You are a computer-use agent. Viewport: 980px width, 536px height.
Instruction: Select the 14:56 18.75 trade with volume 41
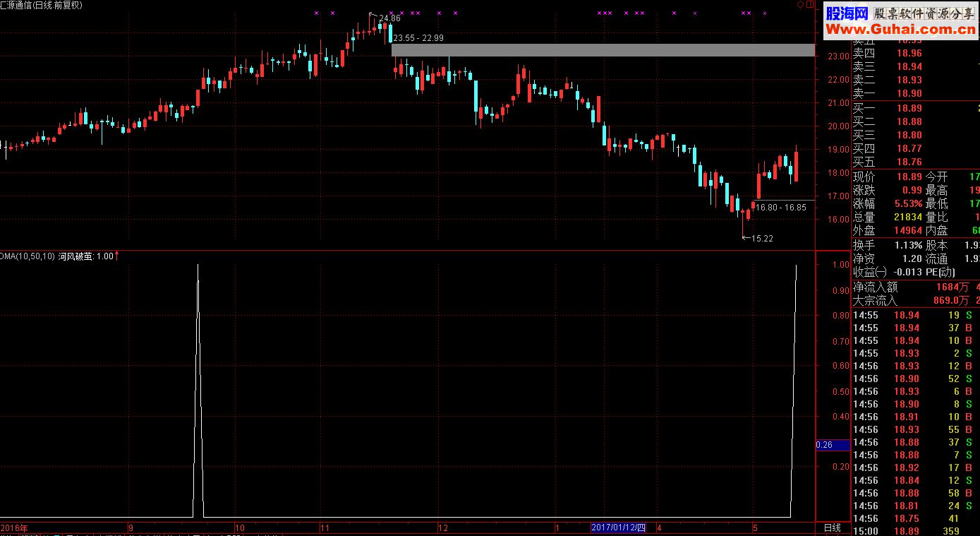coord(916,518)
